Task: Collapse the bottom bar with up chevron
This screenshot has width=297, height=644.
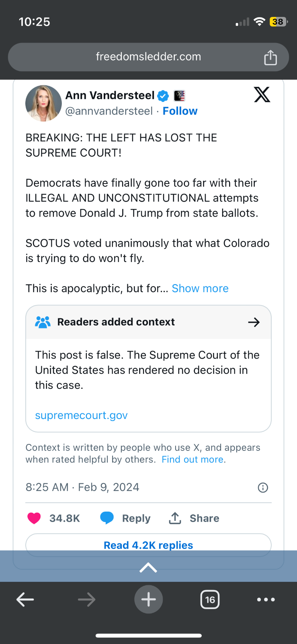Action: [x=148, y=567]
